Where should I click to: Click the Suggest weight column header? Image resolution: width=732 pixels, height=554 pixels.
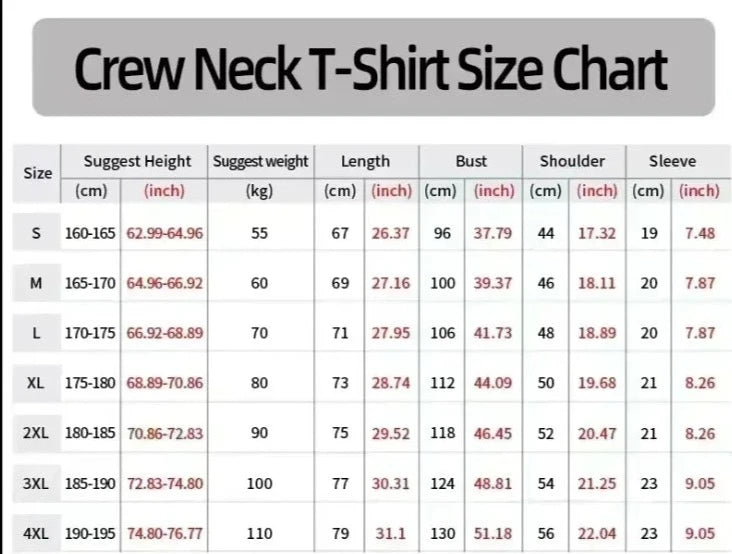261,161
